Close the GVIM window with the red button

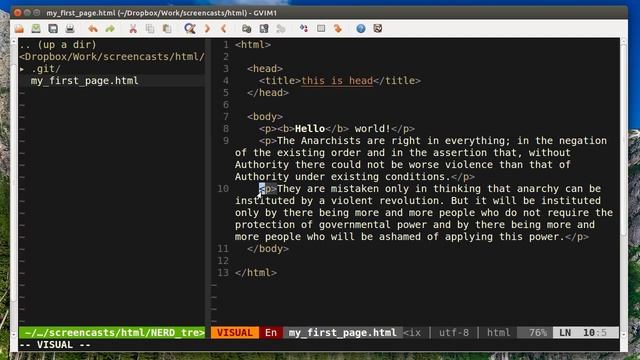[x=17, y=13]
